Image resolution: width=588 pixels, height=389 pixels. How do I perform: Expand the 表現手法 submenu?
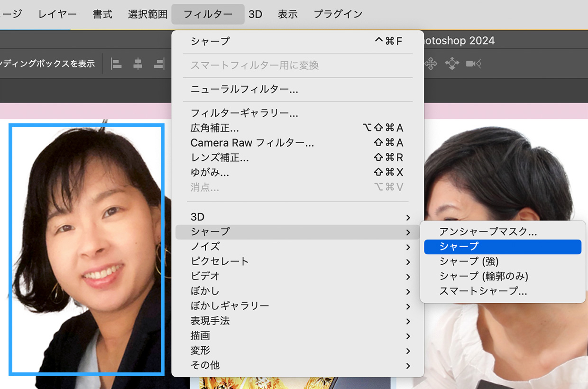pos(297,321)
